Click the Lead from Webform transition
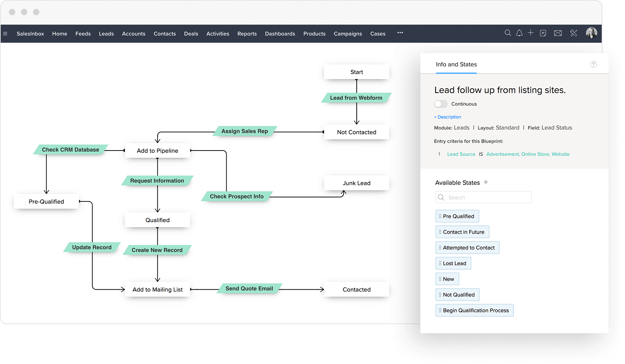Image resolution: width=625 pixels, height=364 pixels. tap(356, 98)
